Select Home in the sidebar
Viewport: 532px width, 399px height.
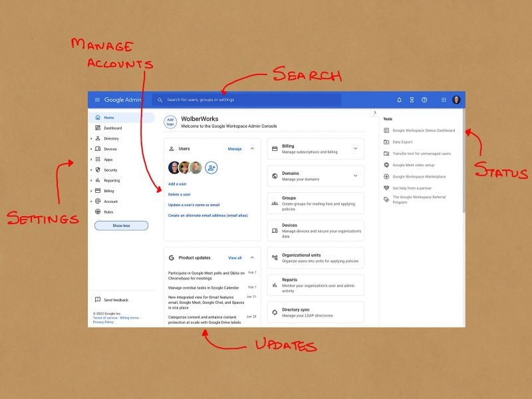tap(122, 118)
